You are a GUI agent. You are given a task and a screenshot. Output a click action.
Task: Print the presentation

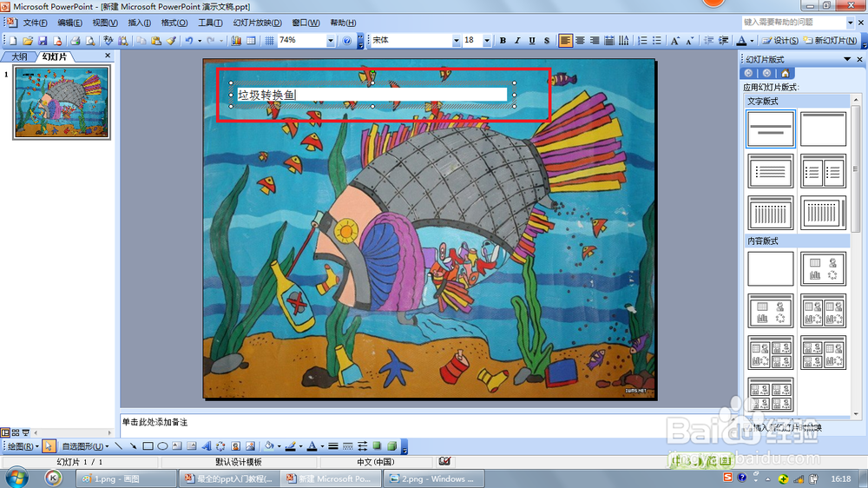click(75, 41)
